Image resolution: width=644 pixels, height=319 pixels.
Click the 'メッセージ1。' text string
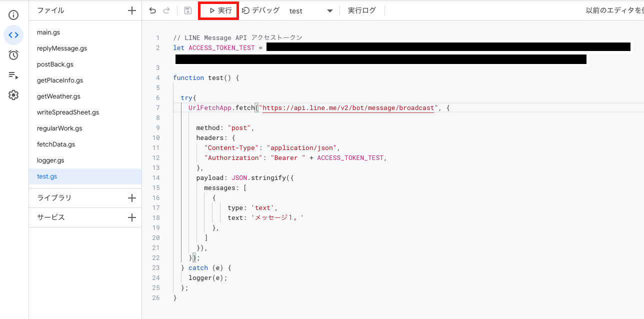click(x=277, y=218)
